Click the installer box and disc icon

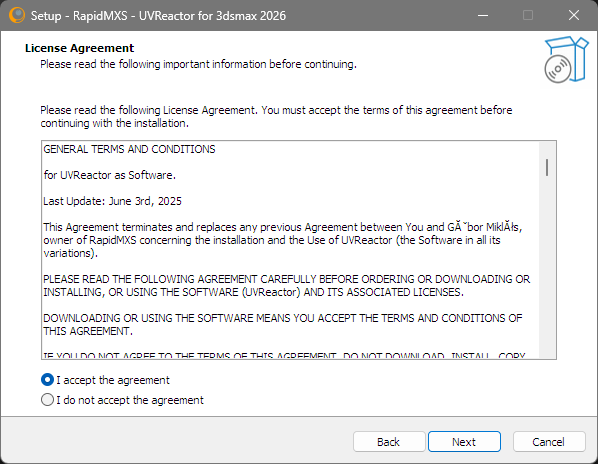[x=566, y=59]
